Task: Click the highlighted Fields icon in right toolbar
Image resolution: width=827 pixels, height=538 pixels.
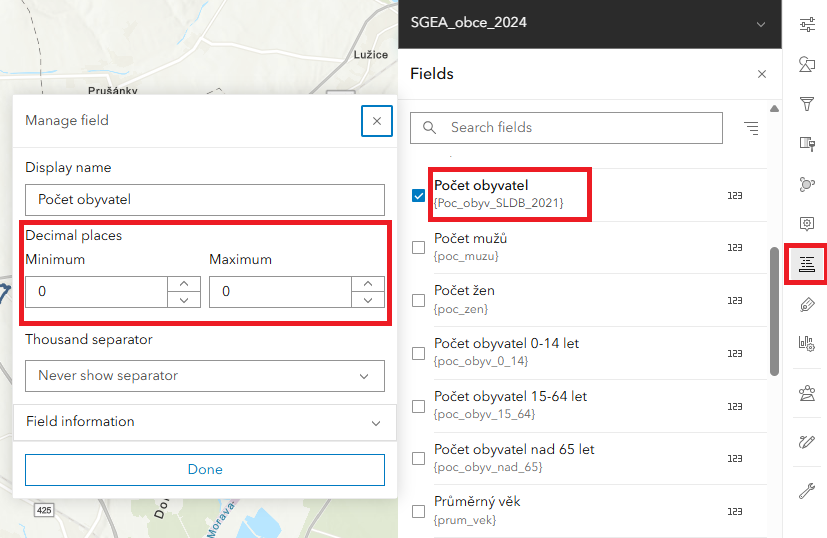Action: coord(806,264)
